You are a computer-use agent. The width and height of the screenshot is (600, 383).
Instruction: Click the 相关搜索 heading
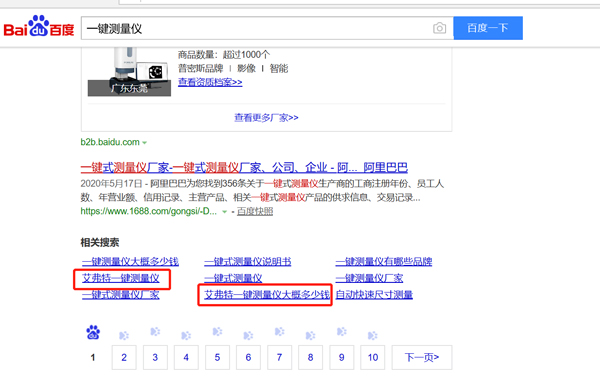pyautogui.click(x=99, y=242)
